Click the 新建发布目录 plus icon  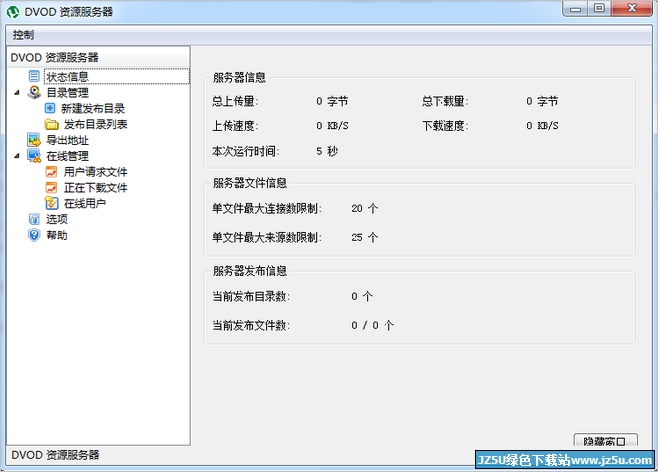50,108
